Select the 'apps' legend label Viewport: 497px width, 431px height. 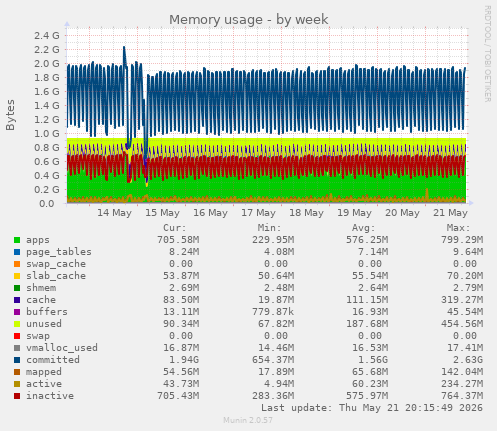38,240
